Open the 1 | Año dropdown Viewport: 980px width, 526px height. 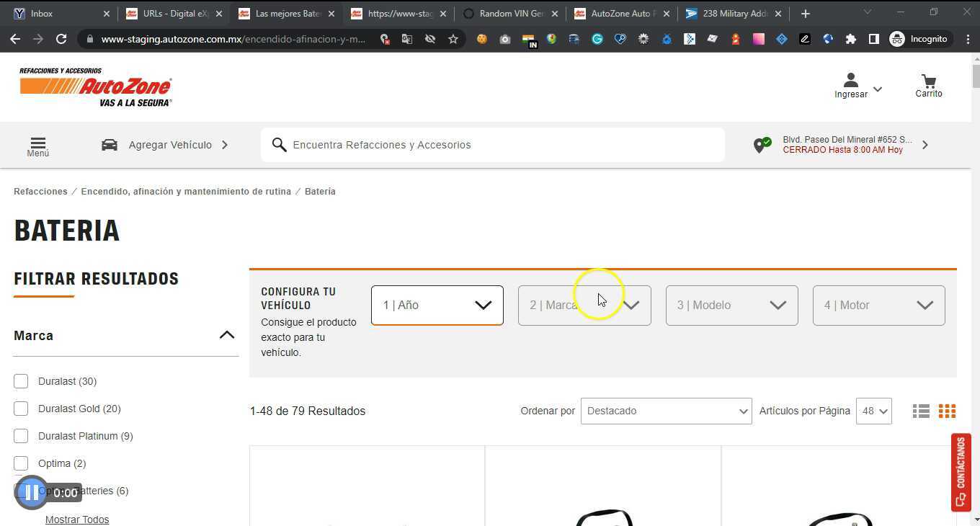pyautogui.click(x=436, y=305)
